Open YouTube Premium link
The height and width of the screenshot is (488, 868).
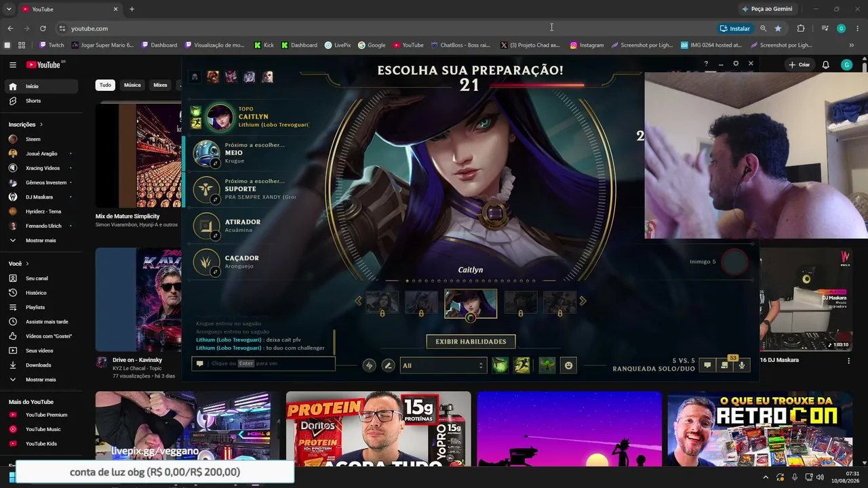click(x=41, y=415)
